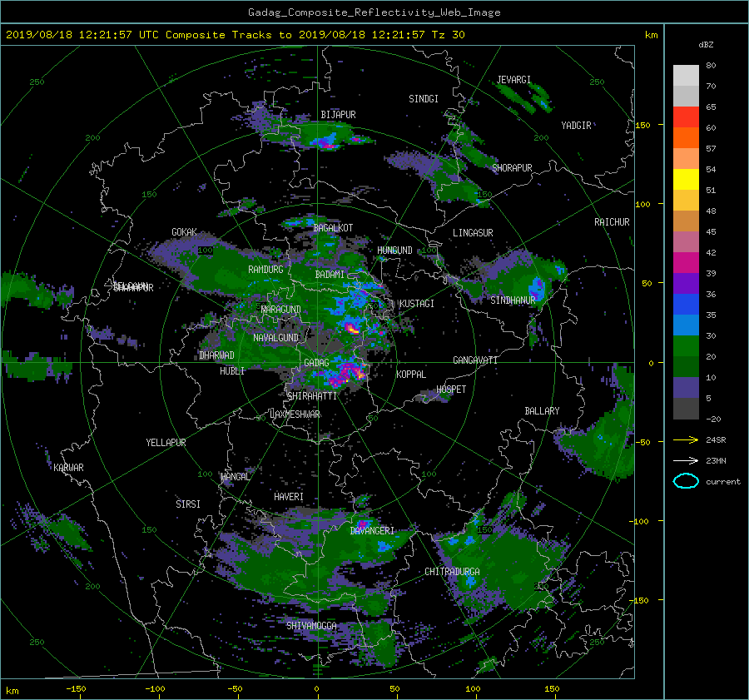Click the SINDGI city label
This screenshot has height=700, width=749.
point(424,99)
